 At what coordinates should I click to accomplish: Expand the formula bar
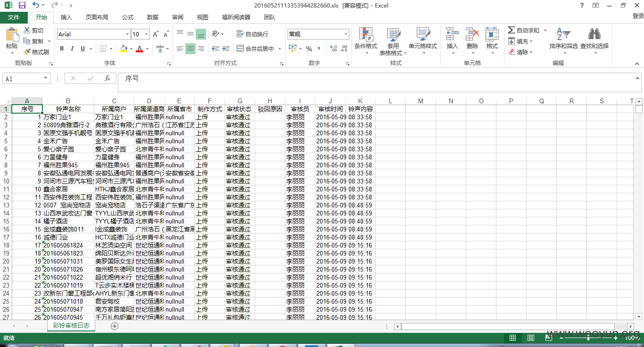[637, 78]
